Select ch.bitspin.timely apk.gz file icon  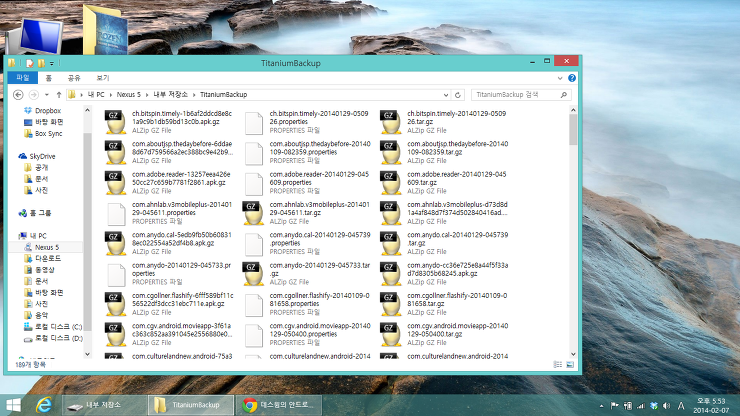coord(116,122)
